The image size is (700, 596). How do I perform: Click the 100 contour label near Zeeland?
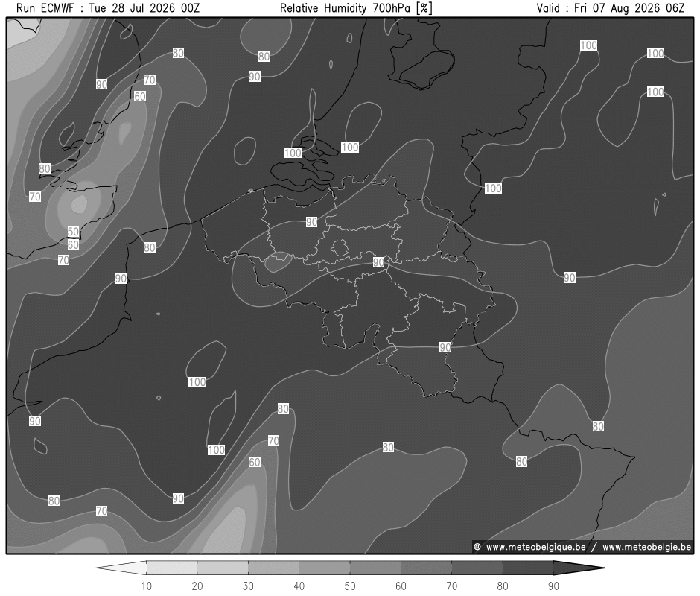(293, 153)
